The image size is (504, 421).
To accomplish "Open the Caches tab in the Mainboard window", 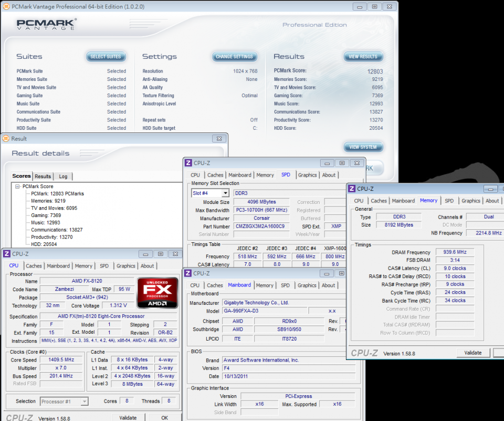I will (215, 285).
